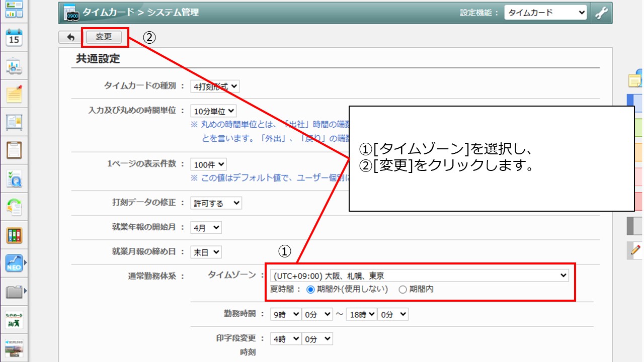Open the colored binders cabinet icon

click(14, 235)
